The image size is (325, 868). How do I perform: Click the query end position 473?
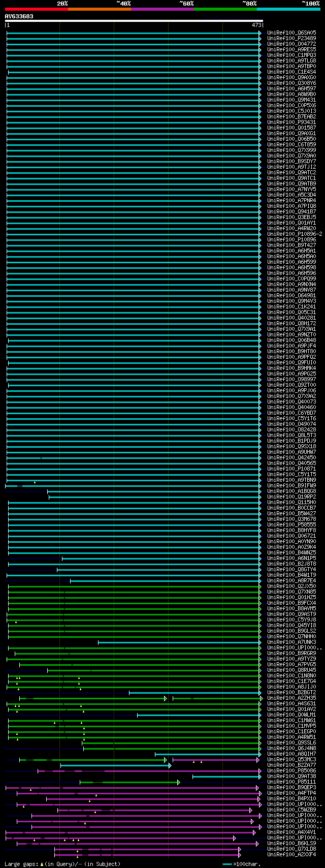coord(256,25)
